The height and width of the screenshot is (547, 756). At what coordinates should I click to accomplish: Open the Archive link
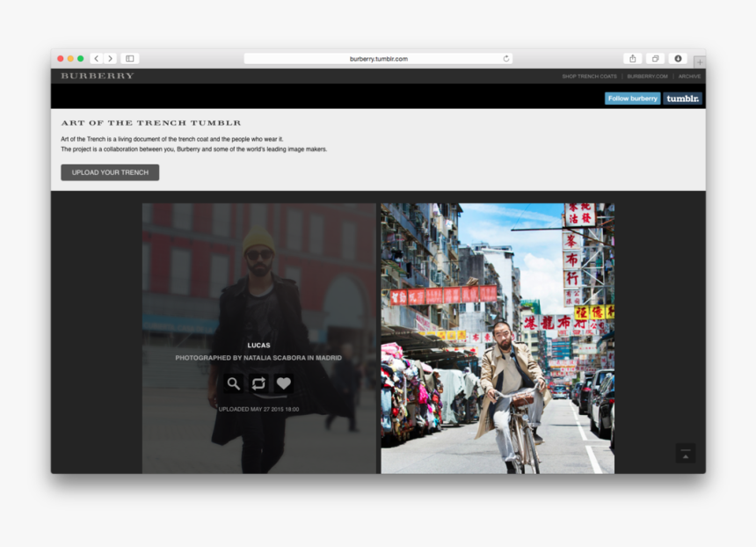tap(689, 77)
